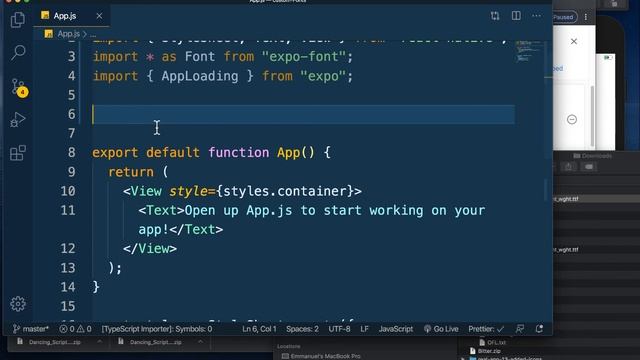Screen dimensions: 640x360
Task: Click TypeScript Importer Symbols status
Action: pos(157,329)
